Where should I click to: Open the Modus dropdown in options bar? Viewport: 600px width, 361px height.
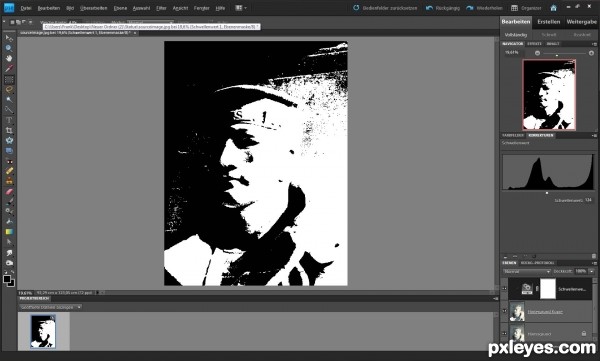(x=150, y=23)
